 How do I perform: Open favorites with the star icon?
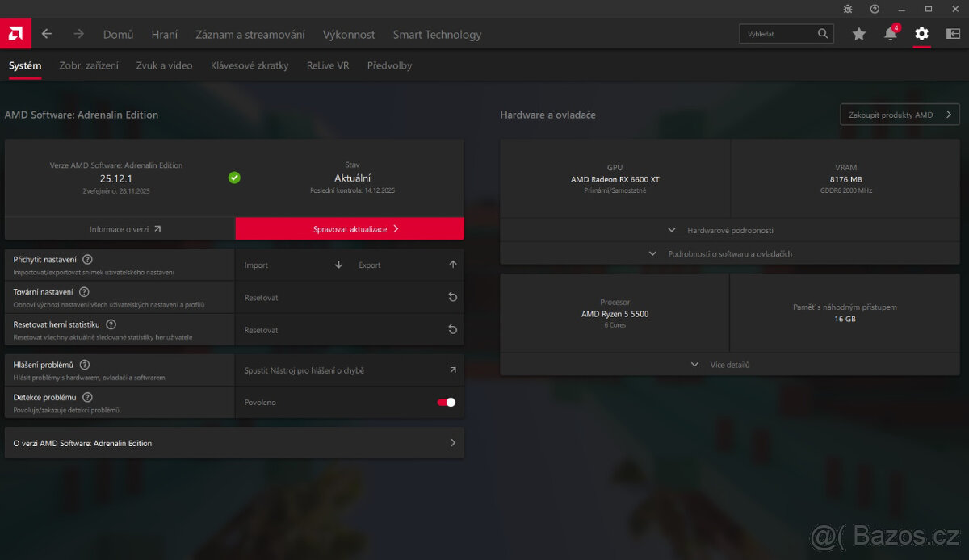(858, 34)
